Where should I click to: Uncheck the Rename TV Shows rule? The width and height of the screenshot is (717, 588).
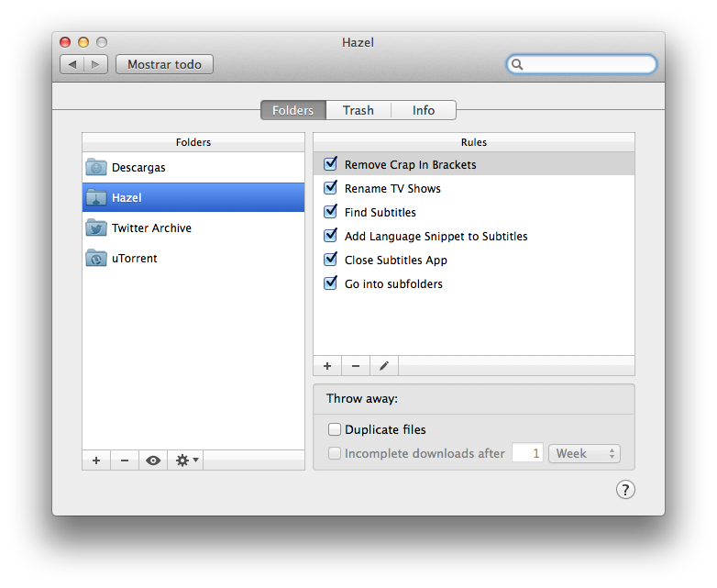click(330, 188)
